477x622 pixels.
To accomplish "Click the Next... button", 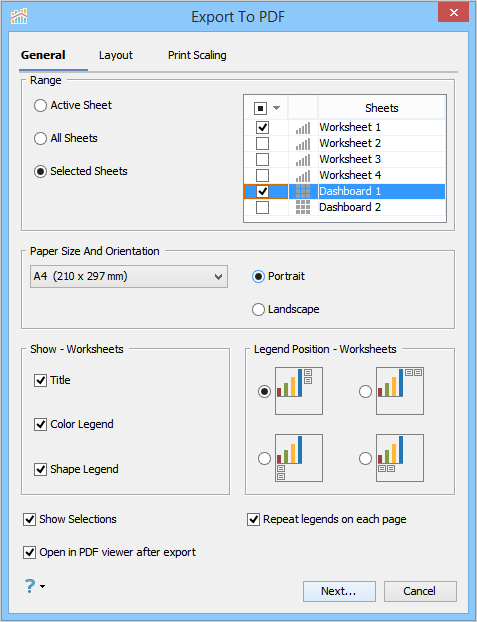I will tap(339, 591).
